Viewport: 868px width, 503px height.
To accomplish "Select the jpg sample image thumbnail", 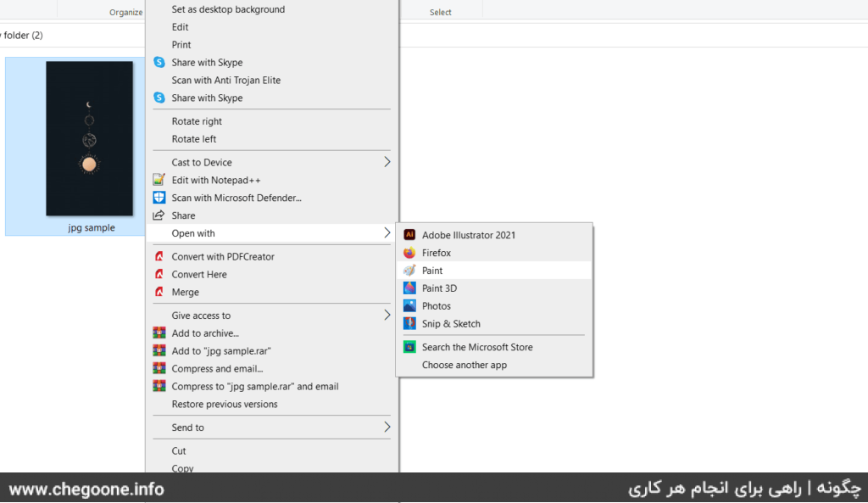I will [x=89, y=138].
